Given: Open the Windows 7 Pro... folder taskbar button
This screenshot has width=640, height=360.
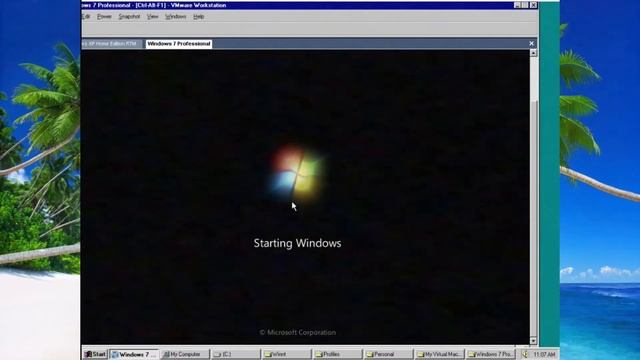Looking at the screenshot, I should tap(491, 354).
